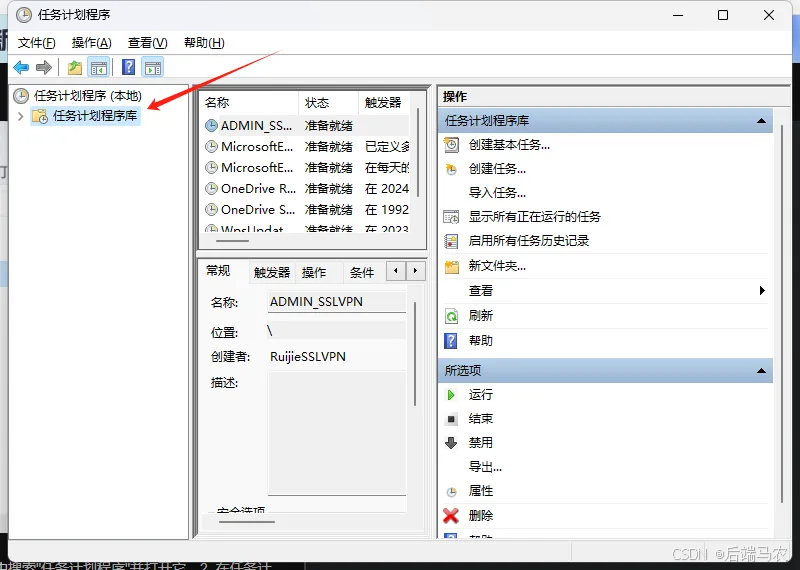Click the Disable (禁用) down-arrow icon

[451, 443]
